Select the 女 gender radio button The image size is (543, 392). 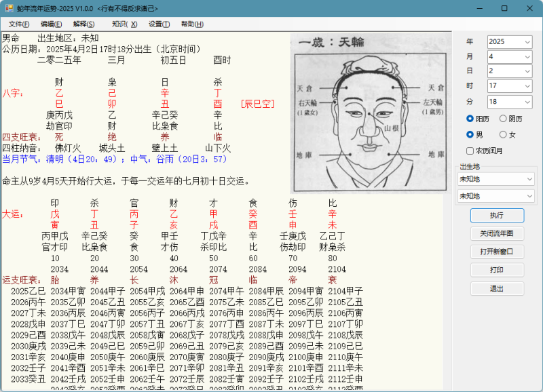click(504, 134)
